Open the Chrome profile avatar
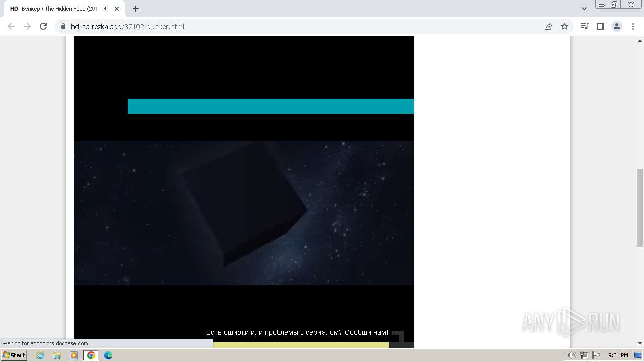The width and height of the screenshot is (644, 362). 617,26
